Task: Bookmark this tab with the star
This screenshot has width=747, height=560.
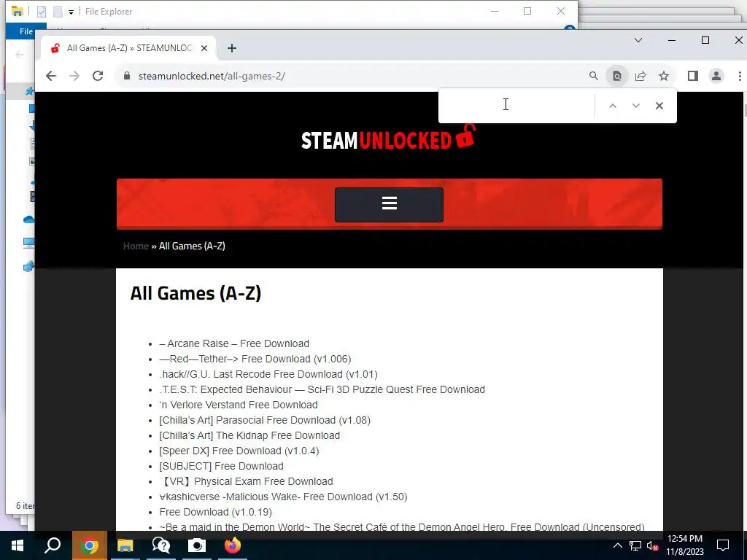Action: tap(664, 76)
